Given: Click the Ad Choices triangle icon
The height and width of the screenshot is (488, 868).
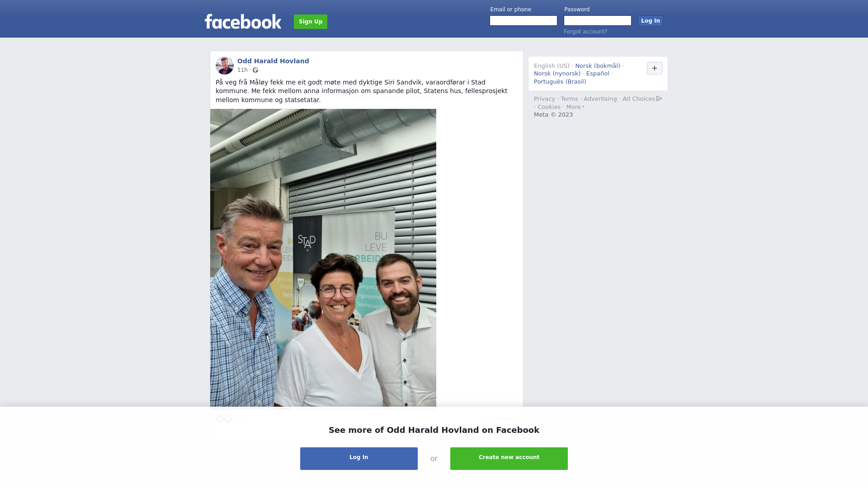Looking at the screenshot, I should (x=659, y=99).
